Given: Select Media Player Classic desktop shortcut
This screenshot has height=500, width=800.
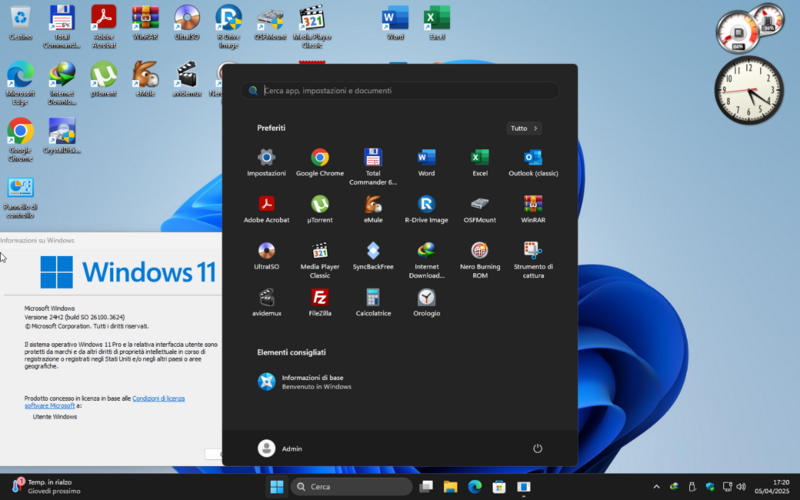Looking at the screenshot, I should pyautogui.click(x=312, y=27).
